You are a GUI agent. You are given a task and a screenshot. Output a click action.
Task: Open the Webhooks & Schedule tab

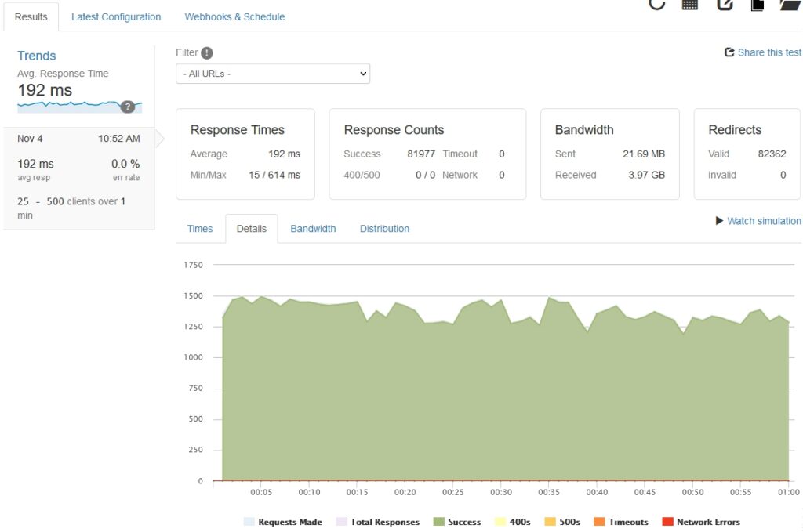click(234, 16)
